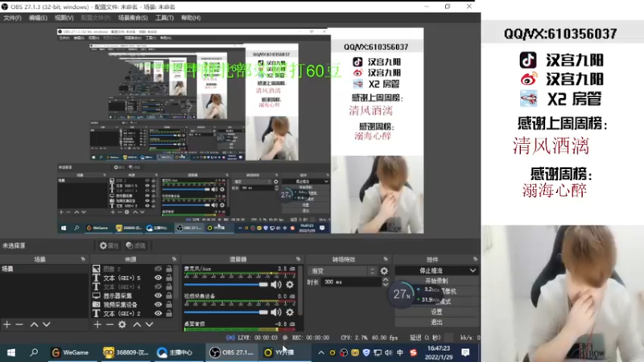Move selected source up in Sources list
This screenshot has height=362, width=644.
[137, 324]
